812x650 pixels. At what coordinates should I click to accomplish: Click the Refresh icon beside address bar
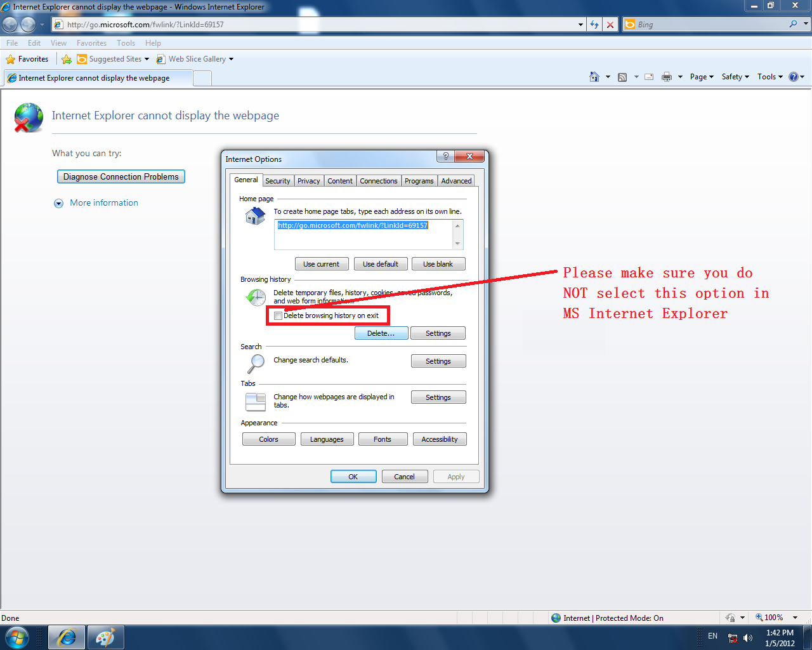(594, 25)
